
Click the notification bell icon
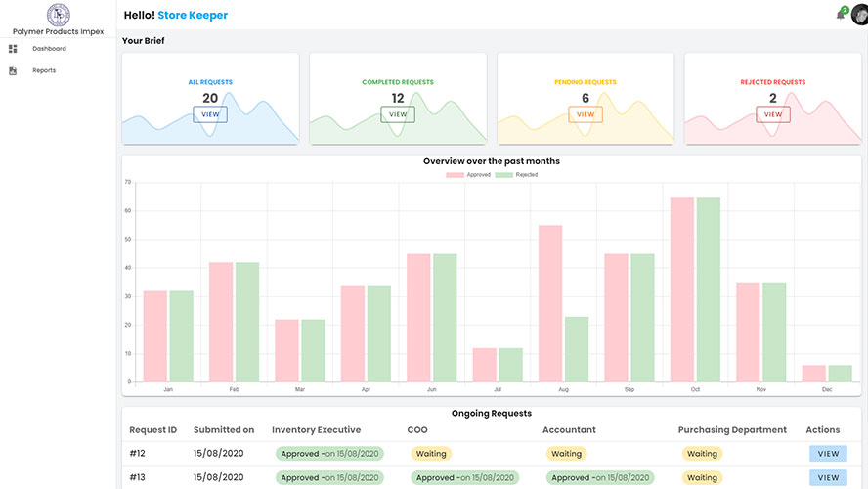840,15
